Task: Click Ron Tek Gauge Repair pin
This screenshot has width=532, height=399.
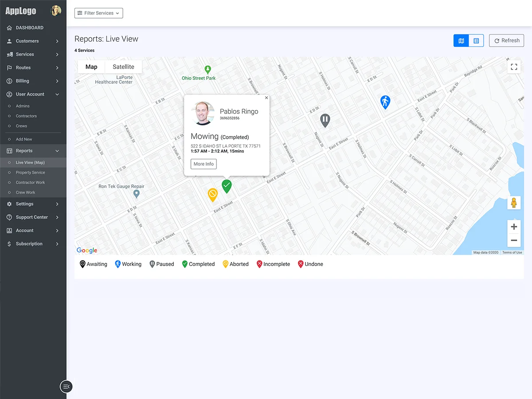Action: [137, 194]
